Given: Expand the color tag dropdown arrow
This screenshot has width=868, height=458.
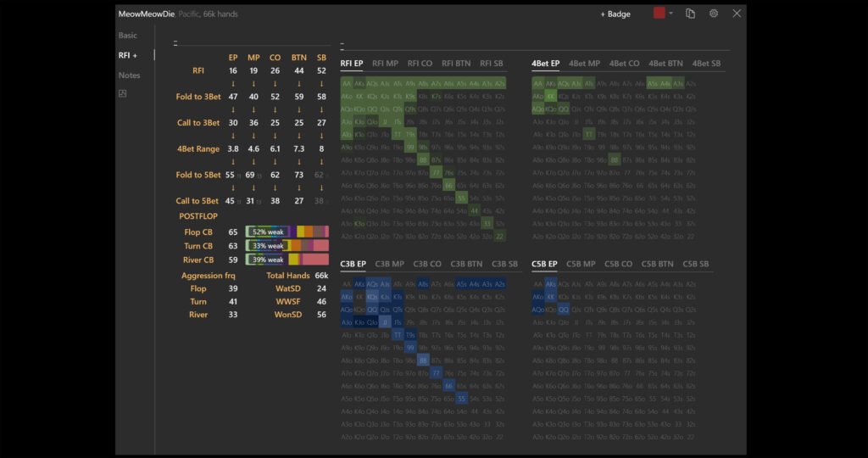Looking at the screenshot, I should point(670,14).
